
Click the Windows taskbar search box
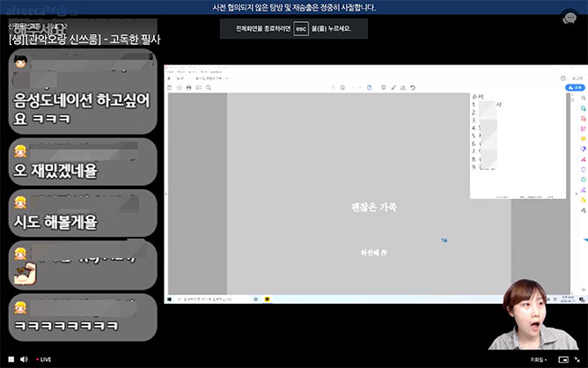pos(212,299)
